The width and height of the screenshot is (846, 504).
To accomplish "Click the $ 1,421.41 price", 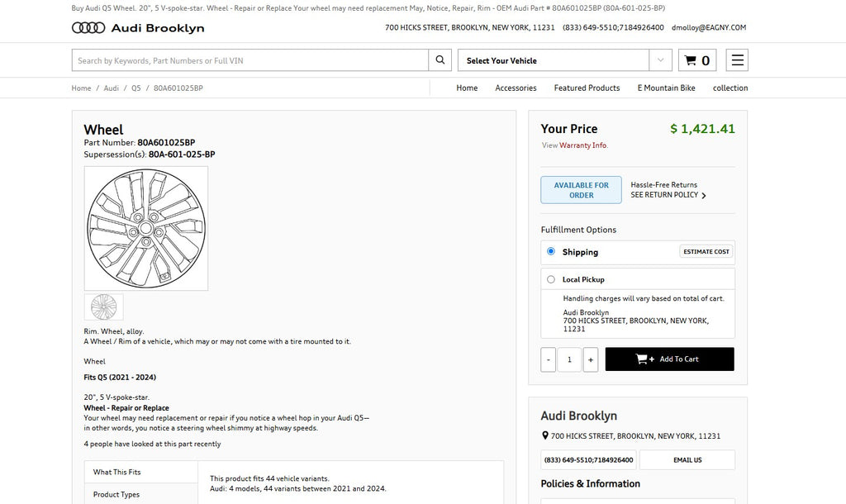I will pyautogui.click(x=702, y=128).
